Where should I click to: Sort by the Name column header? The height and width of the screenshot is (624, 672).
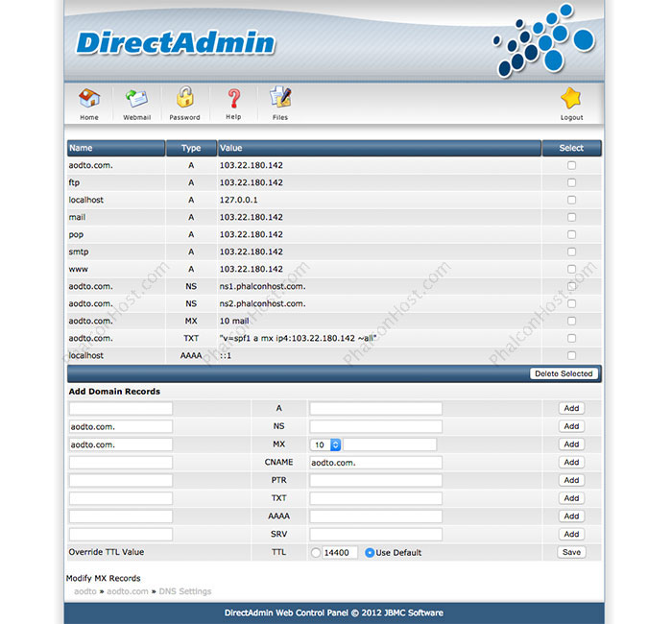coord(116,148)
